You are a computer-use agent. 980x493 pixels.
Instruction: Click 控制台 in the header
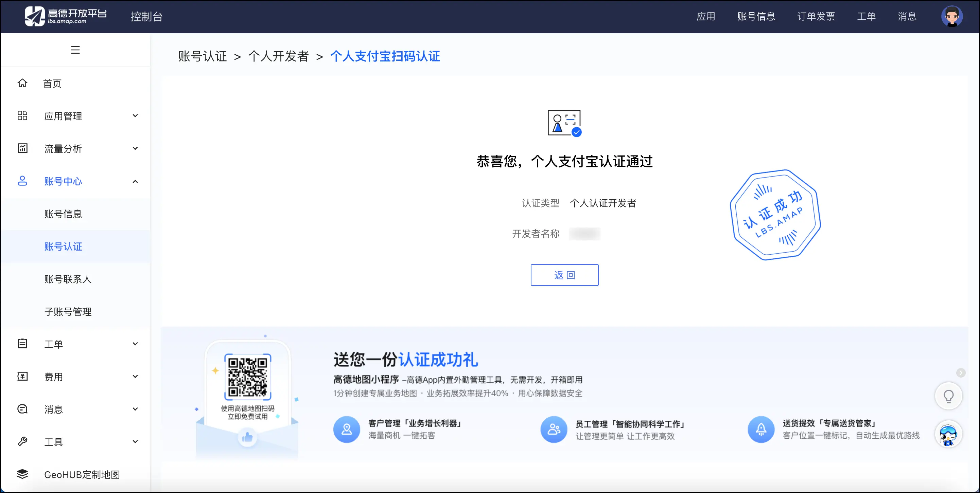click(146, 16)
